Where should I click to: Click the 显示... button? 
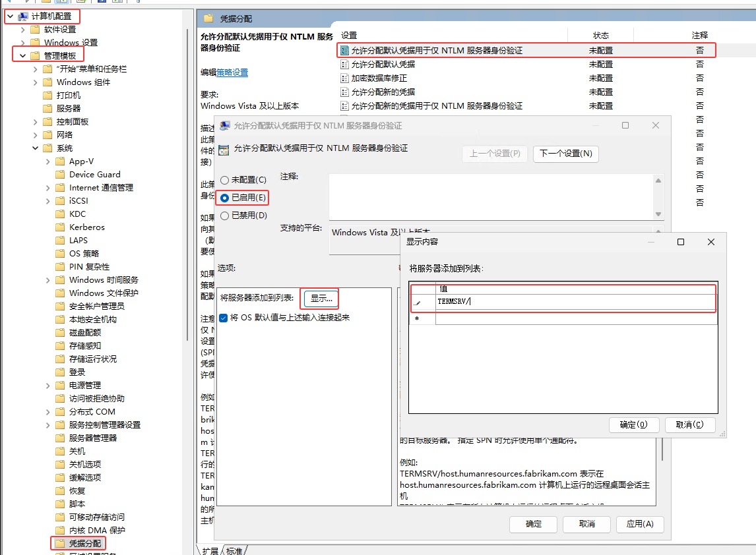(x=321, y=299)
